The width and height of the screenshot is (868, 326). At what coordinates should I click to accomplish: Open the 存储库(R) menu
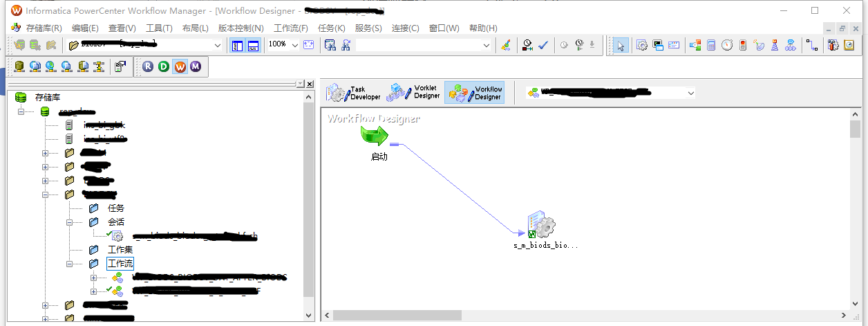coord(44,28)
